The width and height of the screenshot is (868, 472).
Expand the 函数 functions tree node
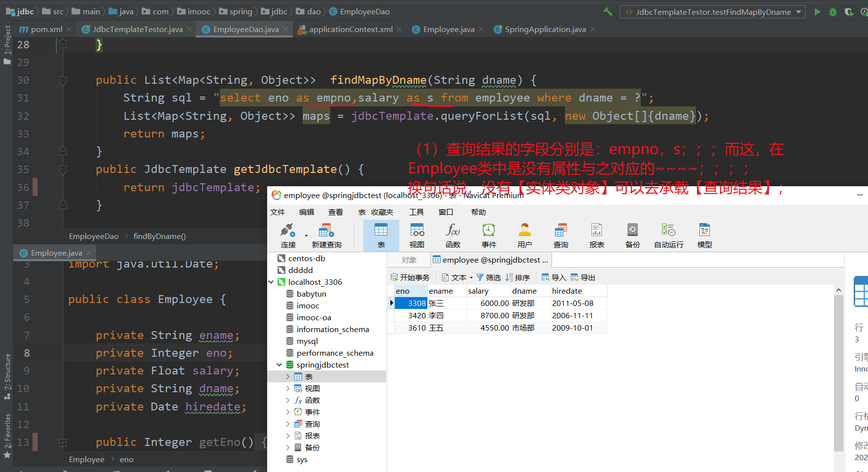[x=288, y=401]
